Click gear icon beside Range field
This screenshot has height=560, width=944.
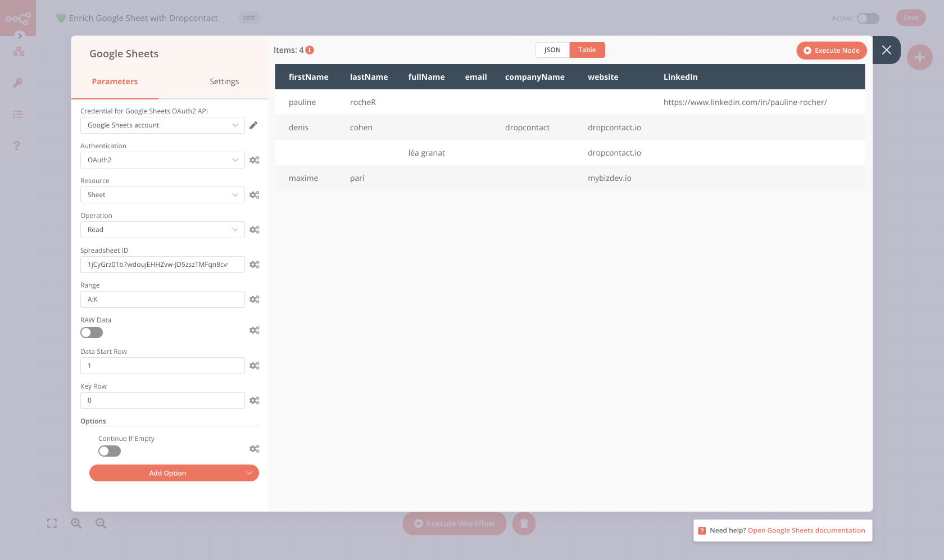(x=254, y=299)
